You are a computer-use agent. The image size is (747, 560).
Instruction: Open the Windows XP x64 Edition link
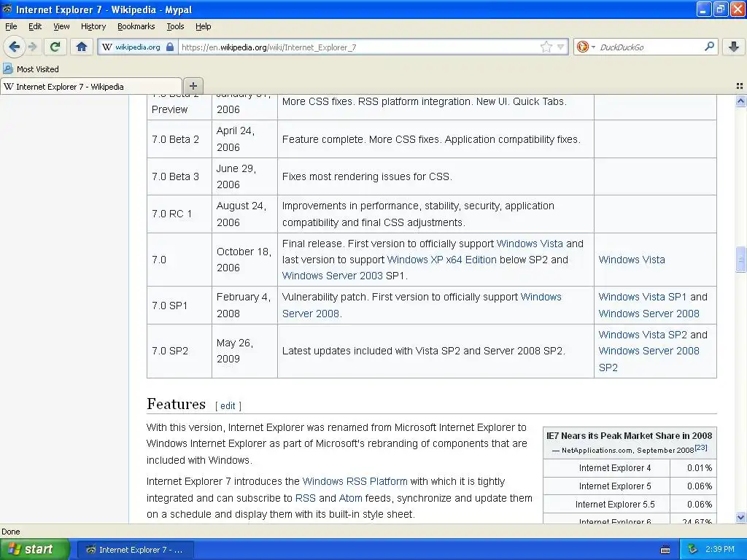click(x=441, y=260)
